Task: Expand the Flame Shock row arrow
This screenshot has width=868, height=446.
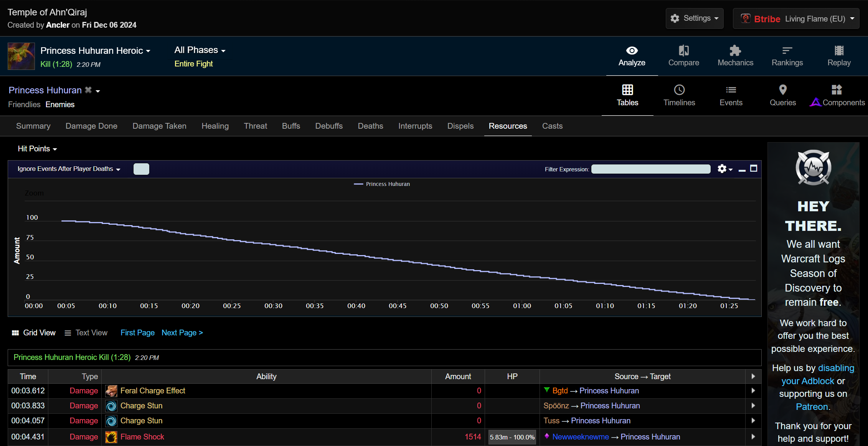Action: click(753, 437)
